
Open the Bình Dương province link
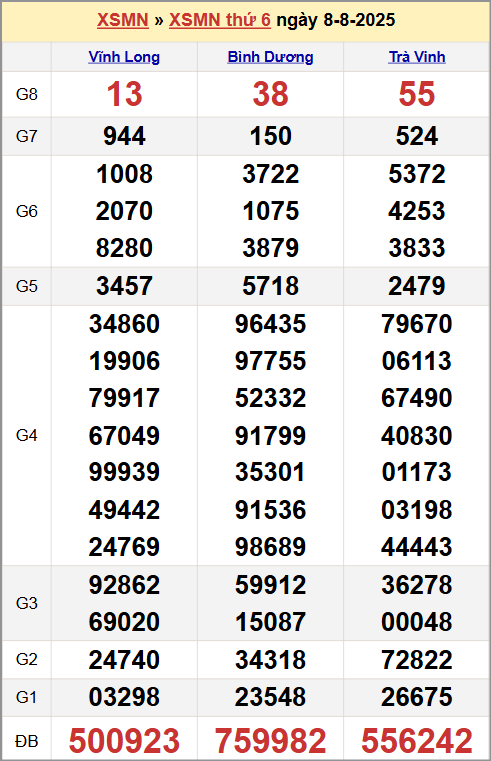[270, 57]
